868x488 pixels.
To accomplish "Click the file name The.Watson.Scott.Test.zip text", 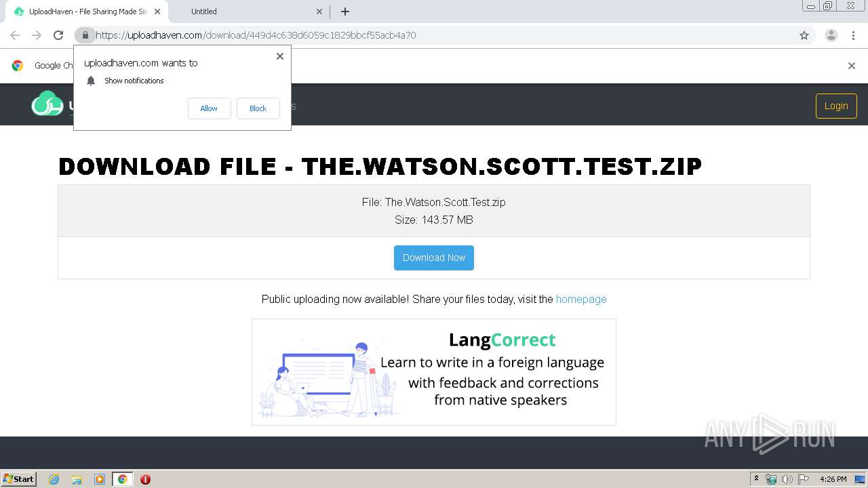I will pyautogui.click(x=445, y=202).
